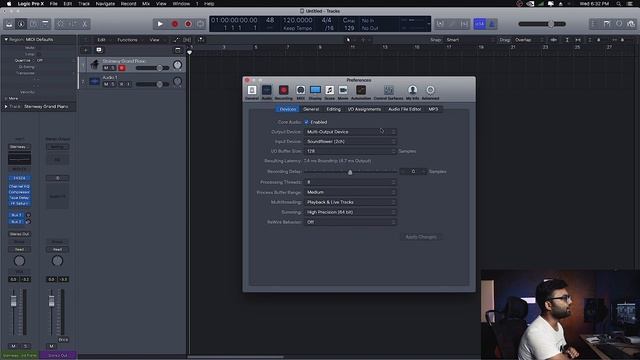
Task: Open the Score preferences pane icon
Action: coord(329,92)
